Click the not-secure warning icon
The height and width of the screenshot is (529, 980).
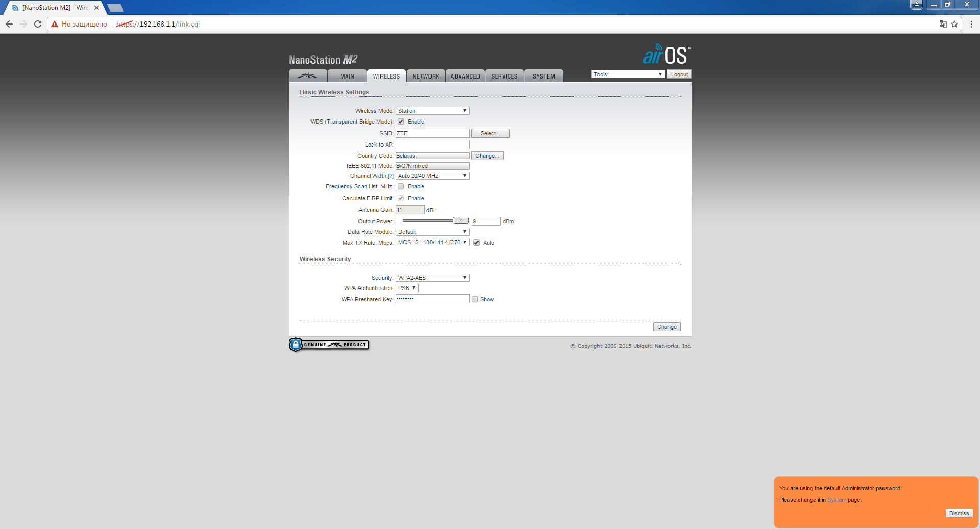click(x=55, y=24)
